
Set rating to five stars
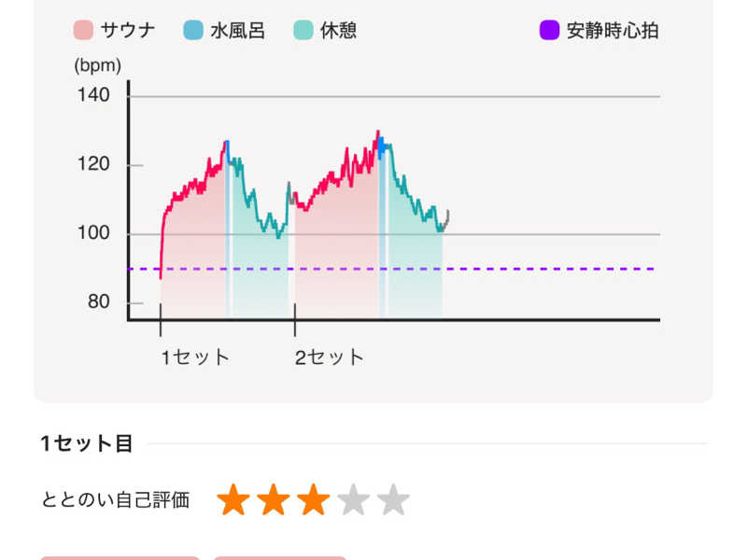(x=393, y=500)
